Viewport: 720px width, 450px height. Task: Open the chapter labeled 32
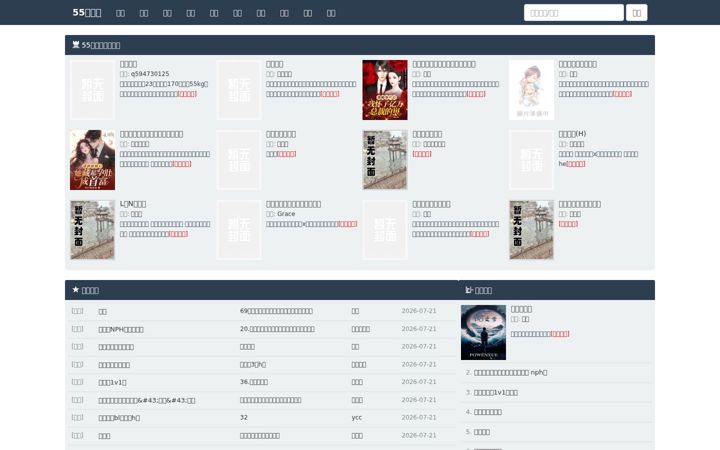pos(244,417)
